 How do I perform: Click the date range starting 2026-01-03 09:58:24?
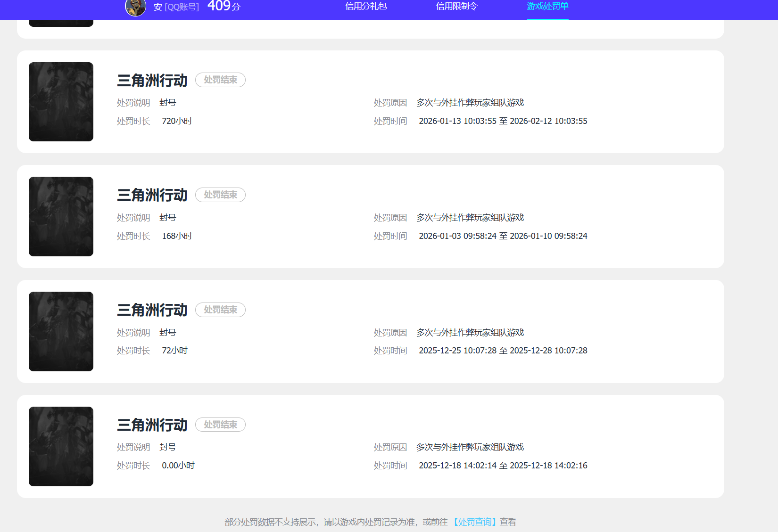point(503,236)
